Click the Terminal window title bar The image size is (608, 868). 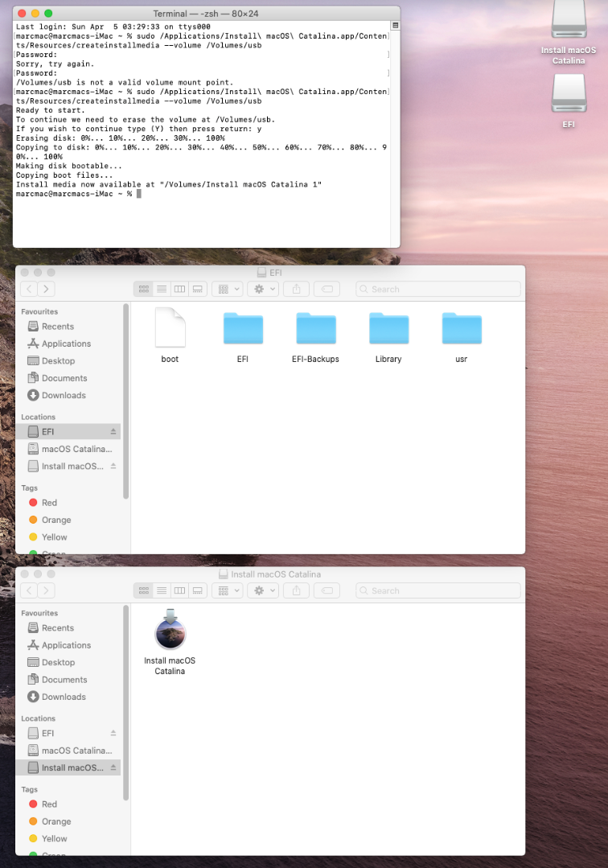(207, 14)
